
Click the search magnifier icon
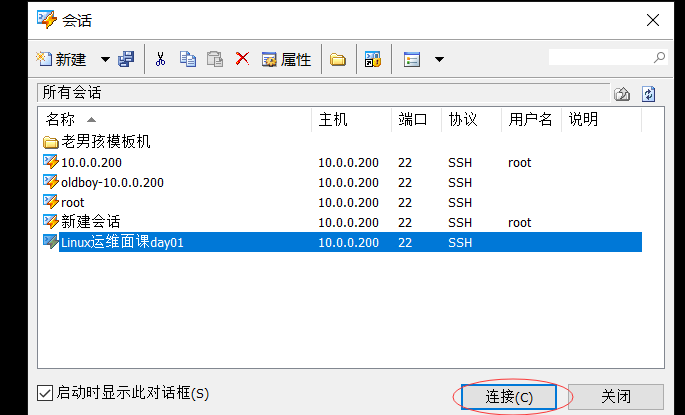pyautogui.click(x=659, y=57)
